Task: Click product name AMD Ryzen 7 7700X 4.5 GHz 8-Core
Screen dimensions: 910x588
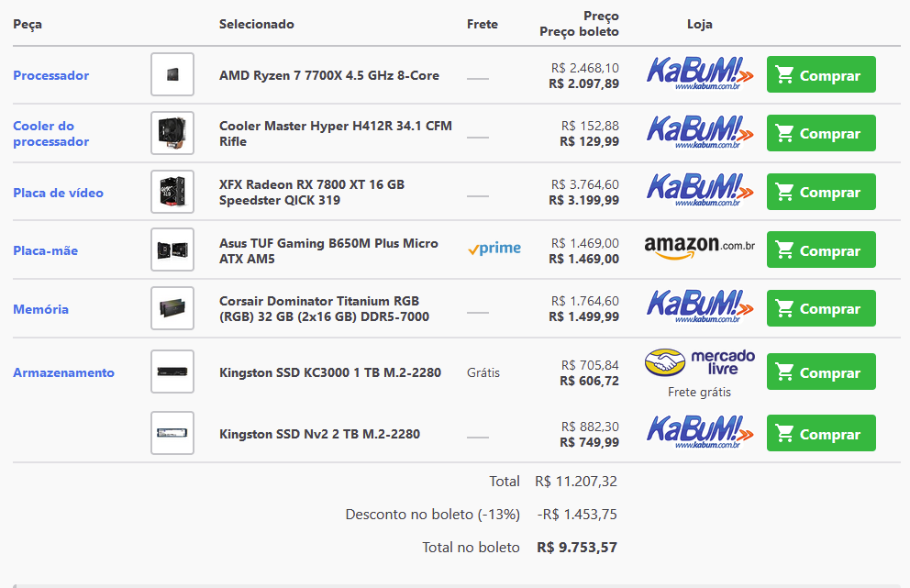Action: 329,75
